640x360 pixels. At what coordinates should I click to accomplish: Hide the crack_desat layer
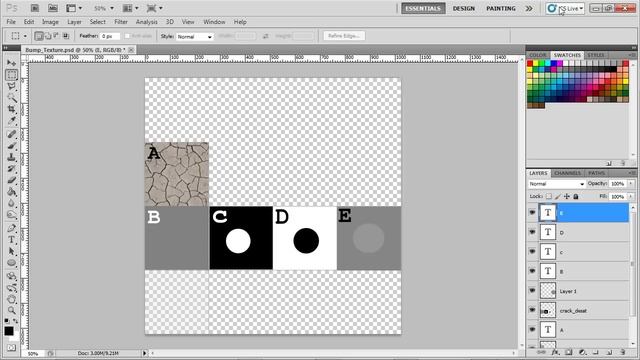pos(532,310)
